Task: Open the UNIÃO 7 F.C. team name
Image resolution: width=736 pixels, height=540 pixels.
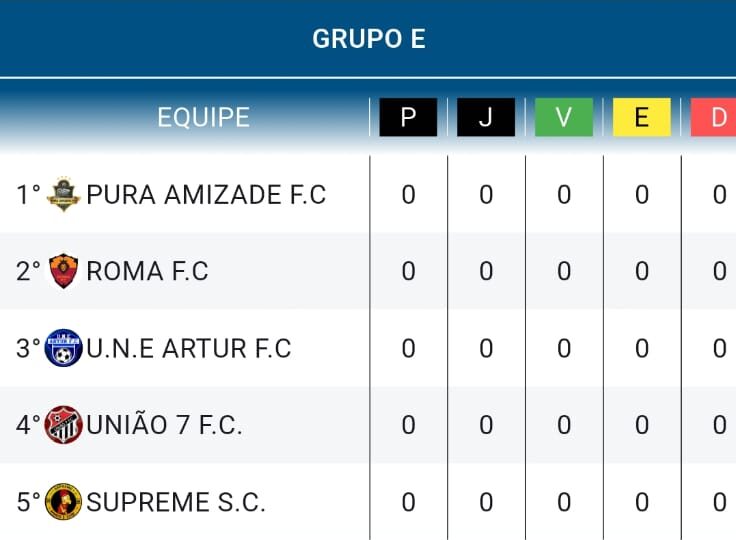Action: [164, 424]
